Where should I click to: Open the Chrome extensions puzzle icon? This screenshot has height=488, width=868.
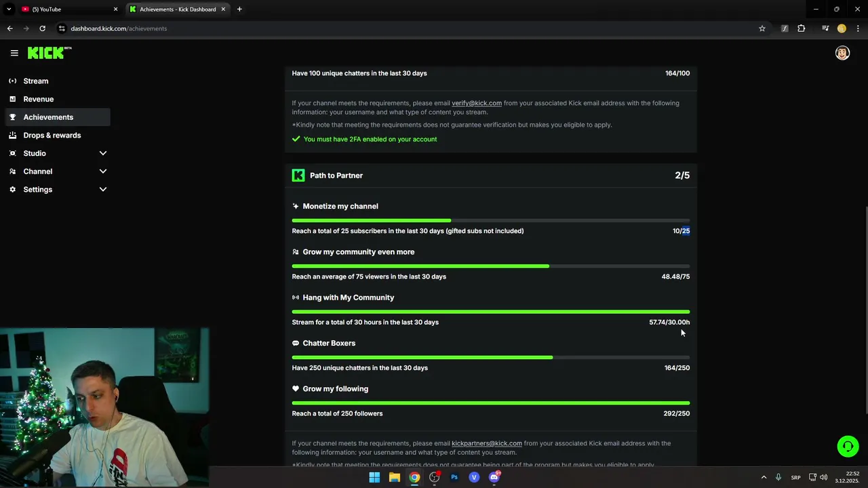(x=801, y=28)
